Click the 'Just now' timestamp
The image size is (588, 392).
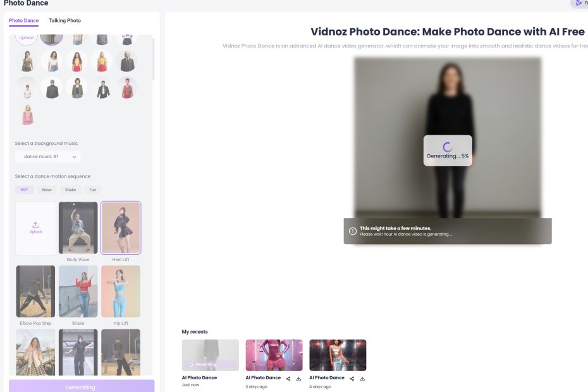pyautogui.click(x=190, y=385)
